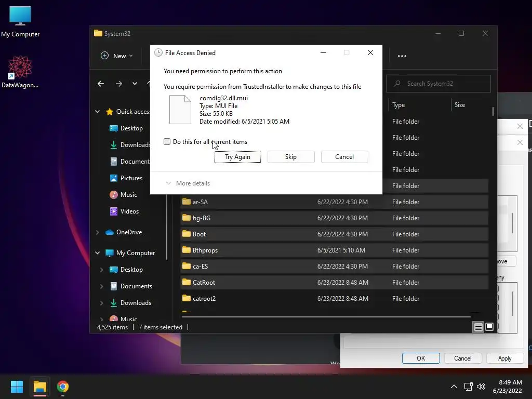The image size is (532, 399).
Task: Open Pictures in the sidebar
Action: click(126, 178)
